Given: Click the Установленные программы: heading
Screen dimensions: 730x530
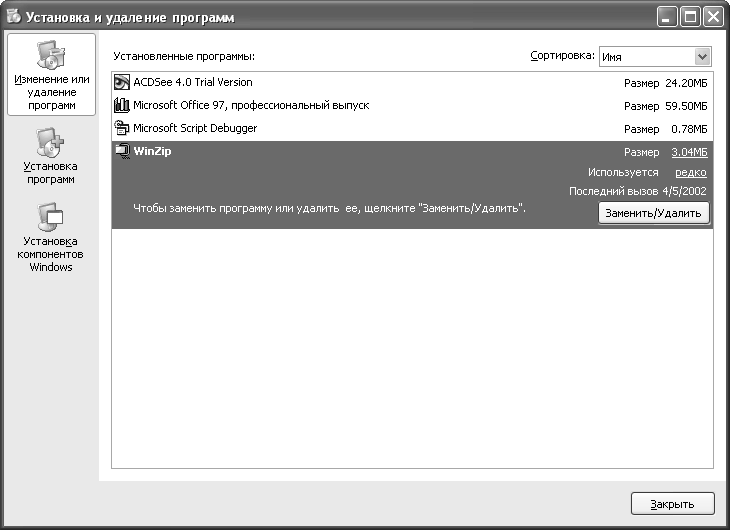Looking at the screenshot, I should tap(184, 56).
